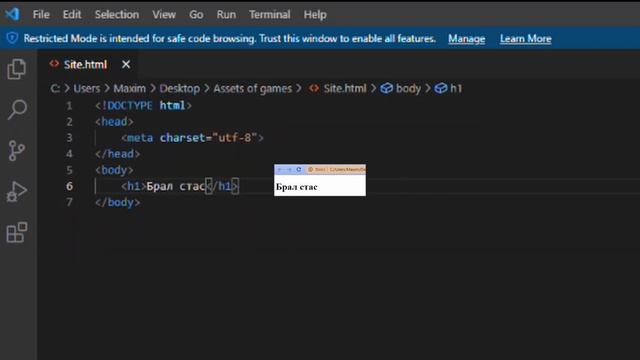Click the h1 breadcrumb segment

pyautogui.click(x=456, y=89)
